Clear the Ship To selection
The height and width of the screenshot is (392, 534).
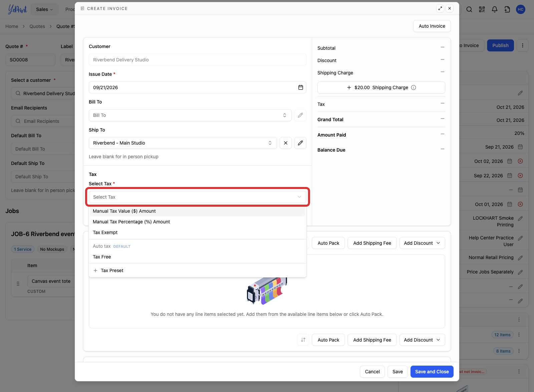click(x=286, y=143)
